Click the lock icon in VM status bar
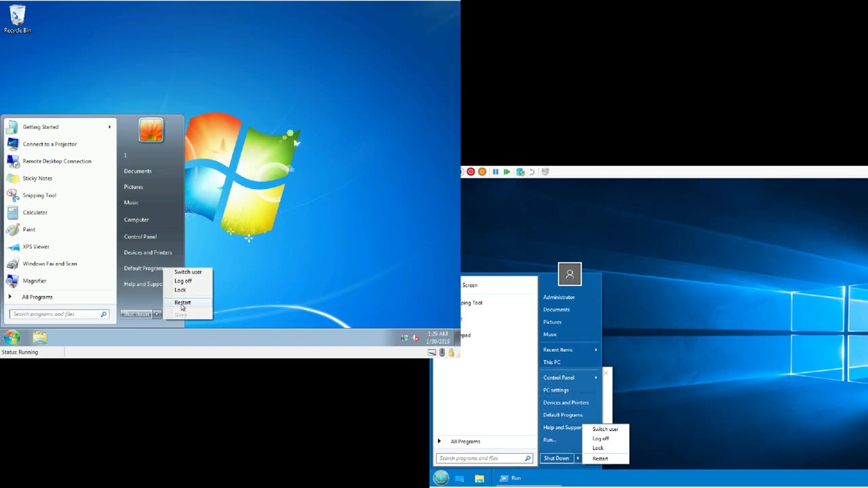The image size is (868, 488). [x=451, y=352]
